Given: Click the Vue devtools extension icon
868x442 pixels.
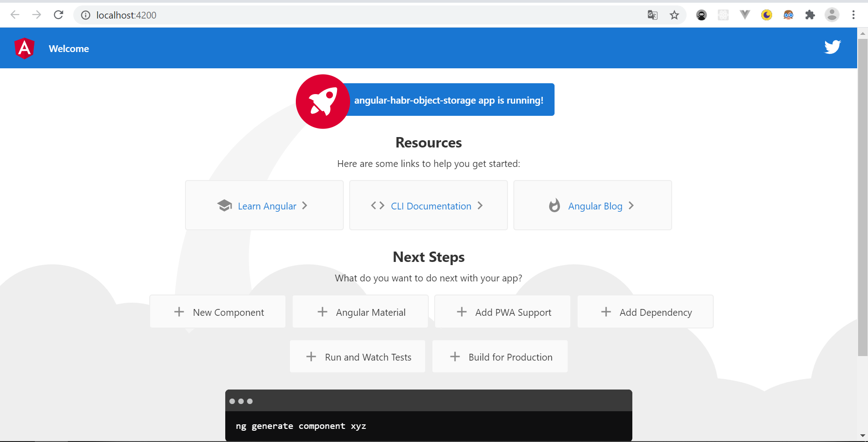Looking at the screenshot, I should pyautogui.click(x=745, y=15).
